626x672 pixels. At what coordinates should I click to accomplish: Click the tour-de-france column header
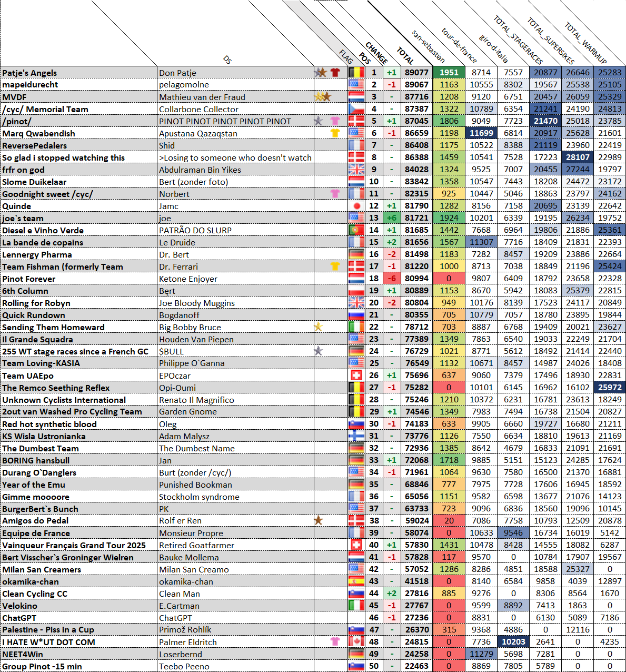(459, 45)
